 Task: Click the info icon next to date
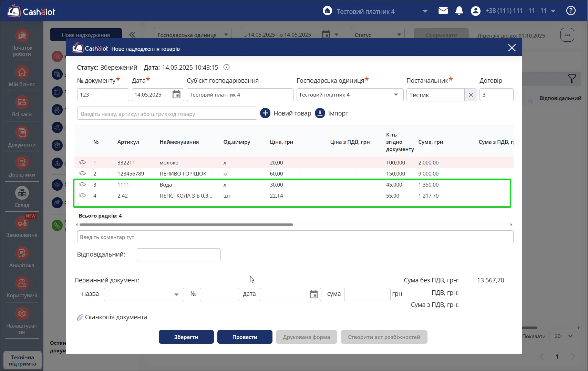pyautogui.click(x=226, y=67)
